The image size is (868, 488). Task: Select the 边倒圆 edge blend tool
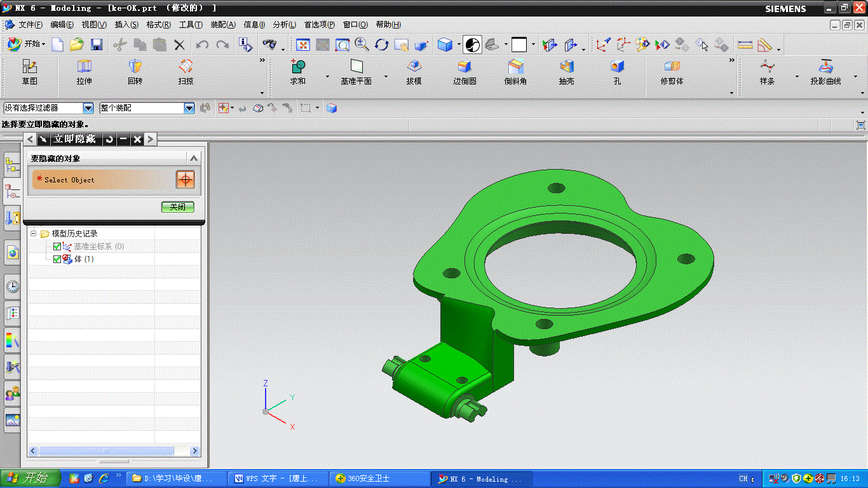tap(465, 72)
